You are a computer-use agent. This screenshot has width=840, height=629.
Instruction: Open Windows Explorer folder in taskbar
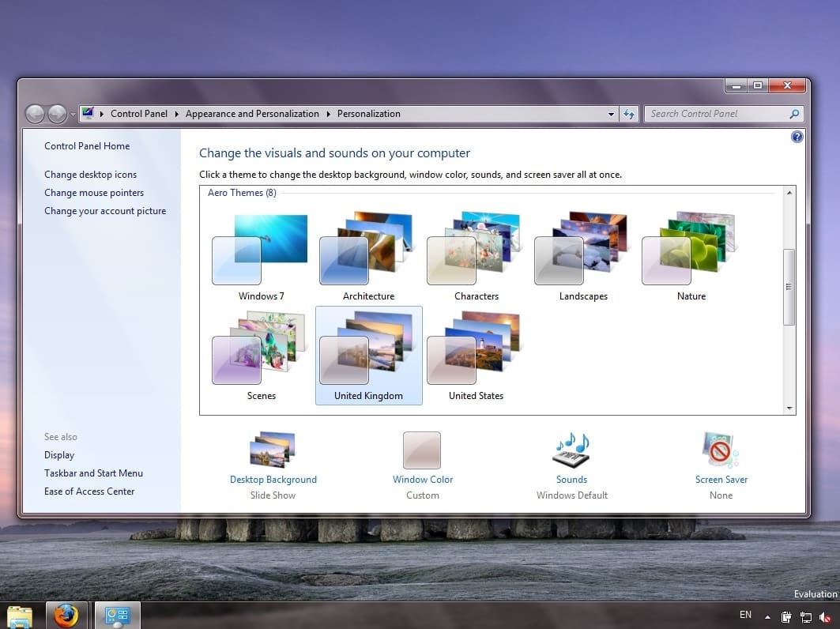click(x=20, y=615)
